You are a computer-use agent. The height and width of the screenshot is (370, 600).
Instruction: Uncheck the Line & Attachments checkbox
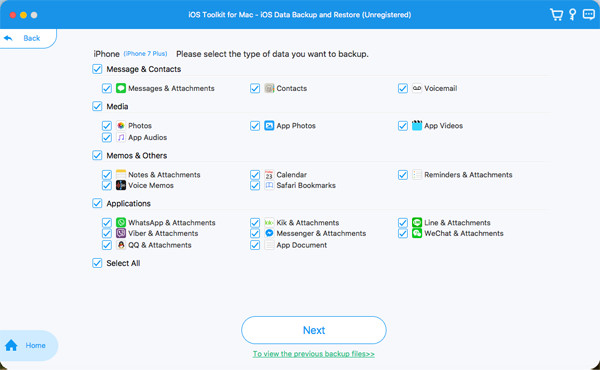pos(403,223)
